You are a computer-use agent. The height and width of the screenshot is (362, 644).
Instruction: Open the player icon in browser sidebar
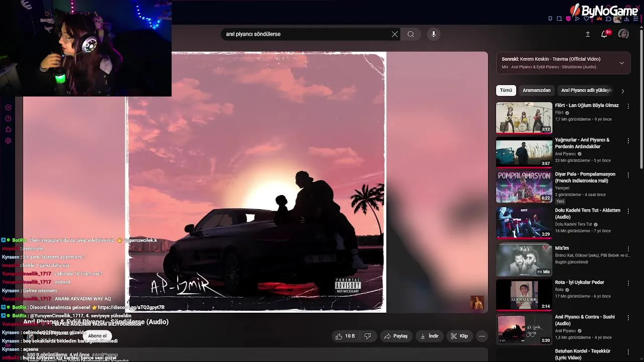[x=8, y=108]
